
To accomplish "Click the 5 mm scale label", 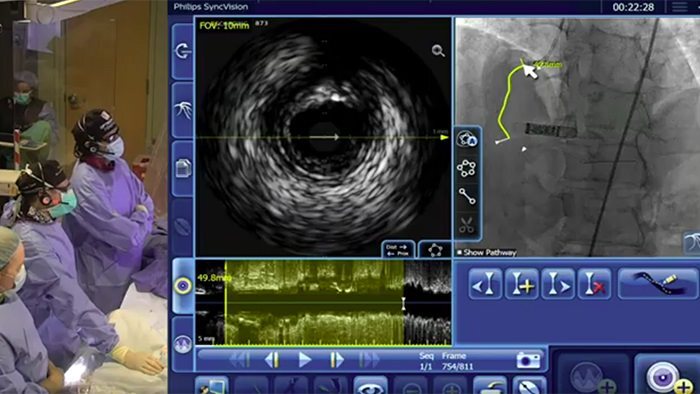I will (x=206, y=339).
